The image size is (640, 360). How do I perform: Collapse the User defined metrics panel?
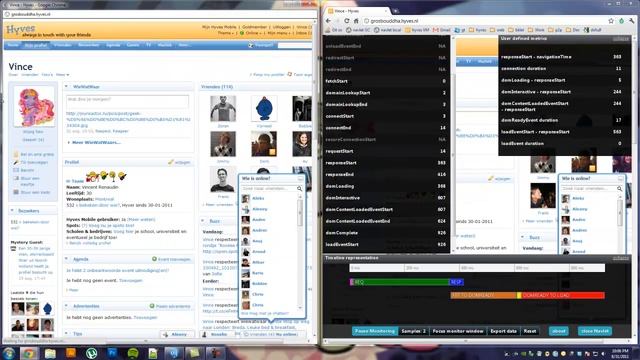621,39
